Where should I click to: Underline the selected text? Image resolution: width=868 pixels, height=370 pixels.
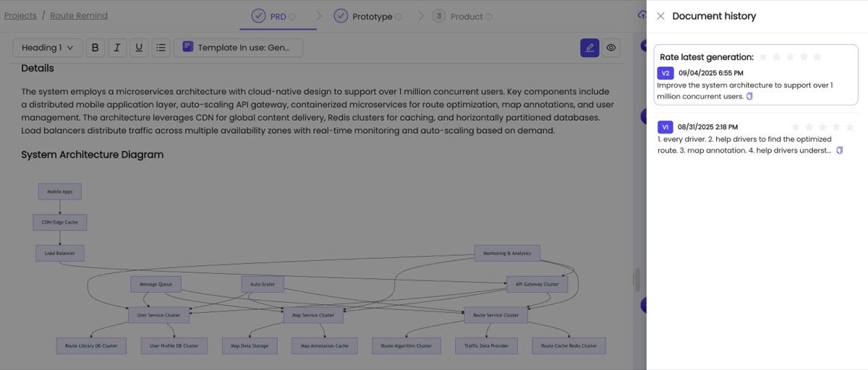[139, 48]
